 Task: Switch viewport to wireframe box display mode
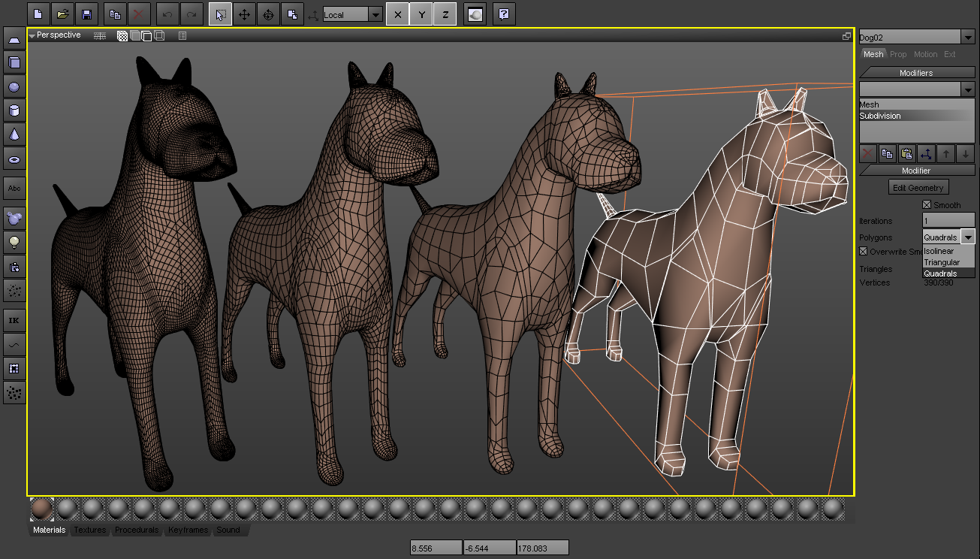click(x=159, y=35)
